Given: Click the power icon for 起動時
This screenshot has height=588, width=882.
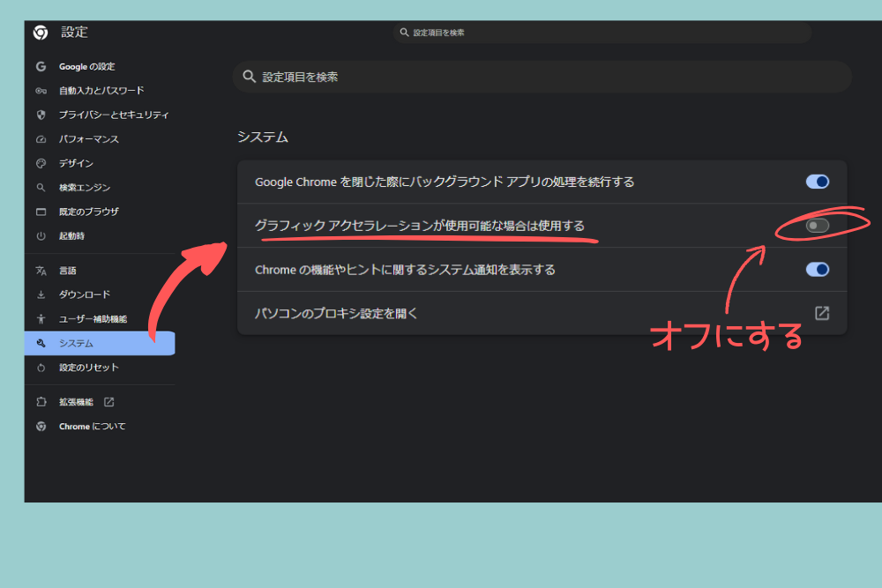Looking at the screenshot, I should (x=41, y=235).
